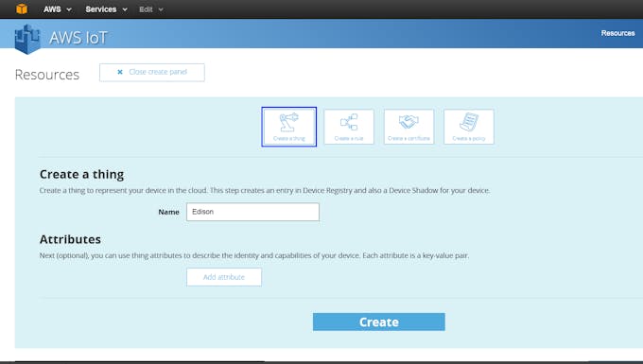Click the orange AWS cube logo
The width and height of the screenshot is (643, 364).
tap(22, 9)
